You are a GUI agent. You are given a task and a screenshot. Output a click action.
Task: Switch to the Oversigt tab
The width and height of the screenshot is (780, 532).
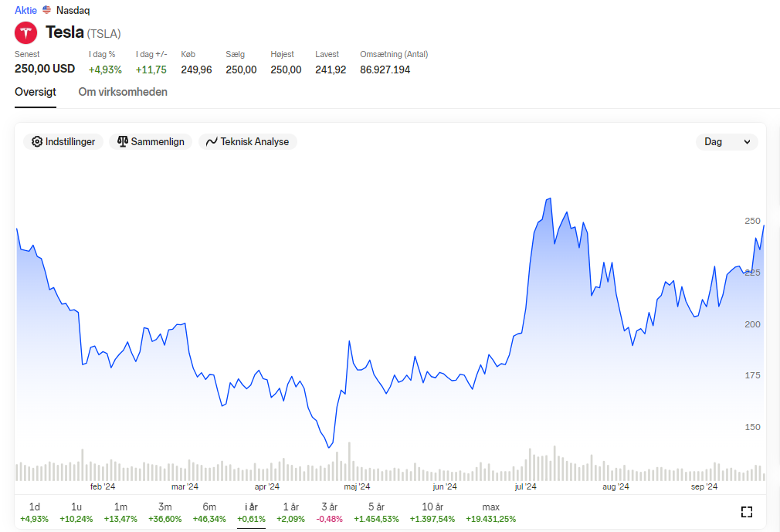[x=36, y=92]
